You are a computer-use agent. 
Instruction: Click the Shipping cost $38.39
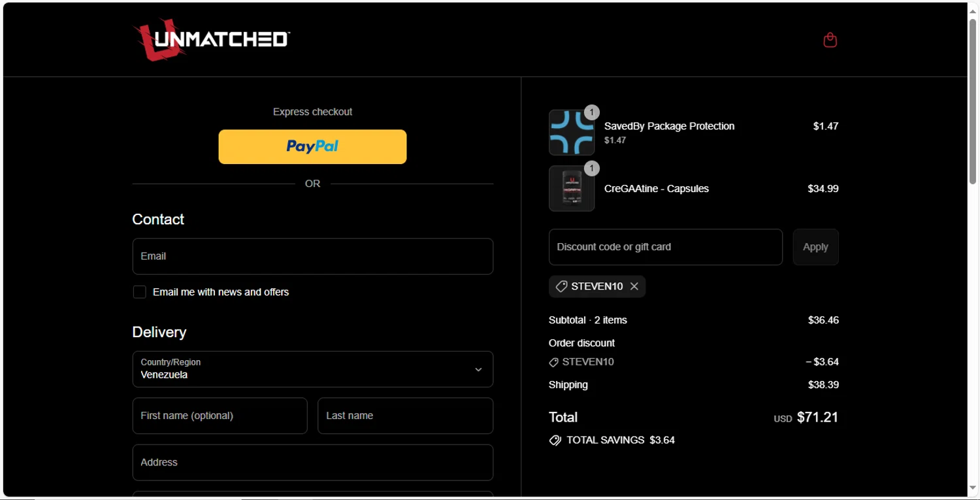(x=823, y=385)
